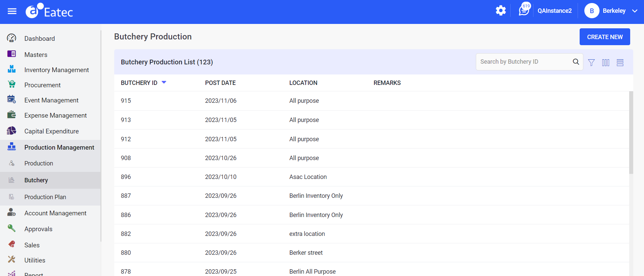This screenshot has height=276, width=644.
Task: Open the column chooser icon
Action: tap(606, 62)
